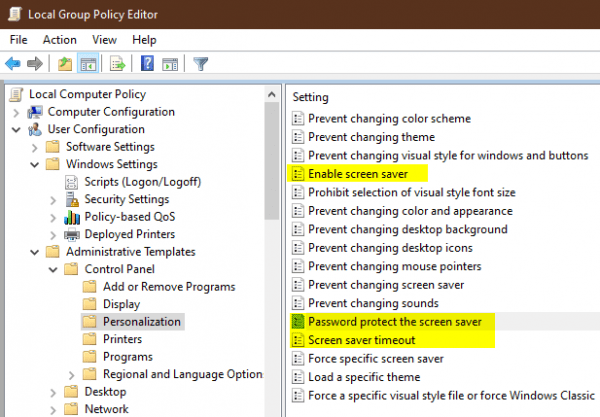
Task: Expand the Computer Configuration node
Action: tap(16, 112)
